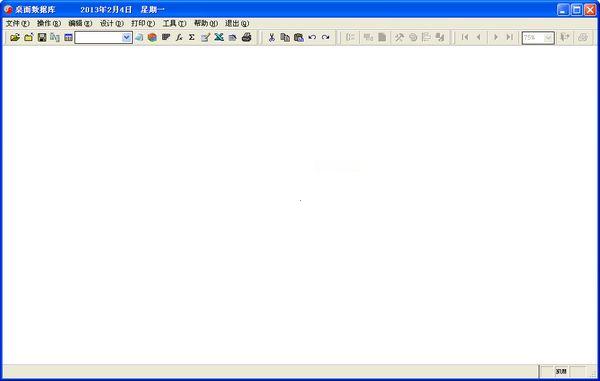Click the paste clipboard icon
Image resolution: width=600 pixels, height=381 pixels.
pos(298,37)
